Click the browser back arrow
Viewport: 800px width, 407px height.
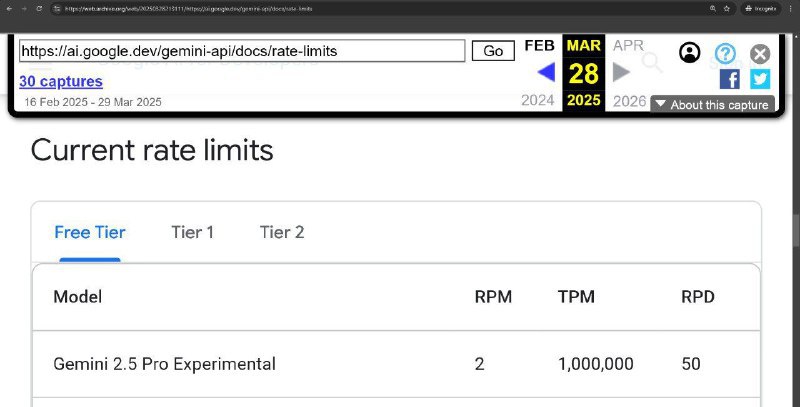click(x=9, y=8)
